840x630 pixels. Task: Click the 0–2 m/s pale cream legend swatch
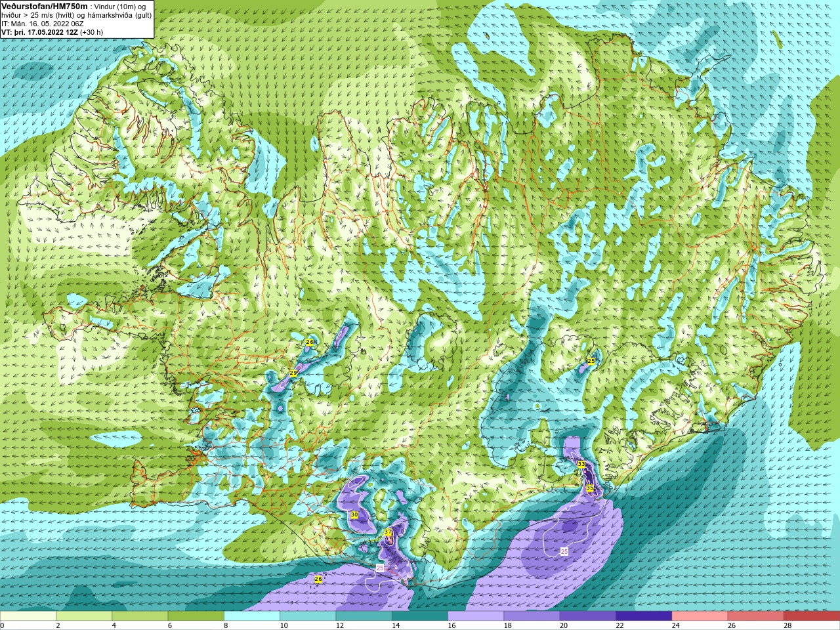28,616
